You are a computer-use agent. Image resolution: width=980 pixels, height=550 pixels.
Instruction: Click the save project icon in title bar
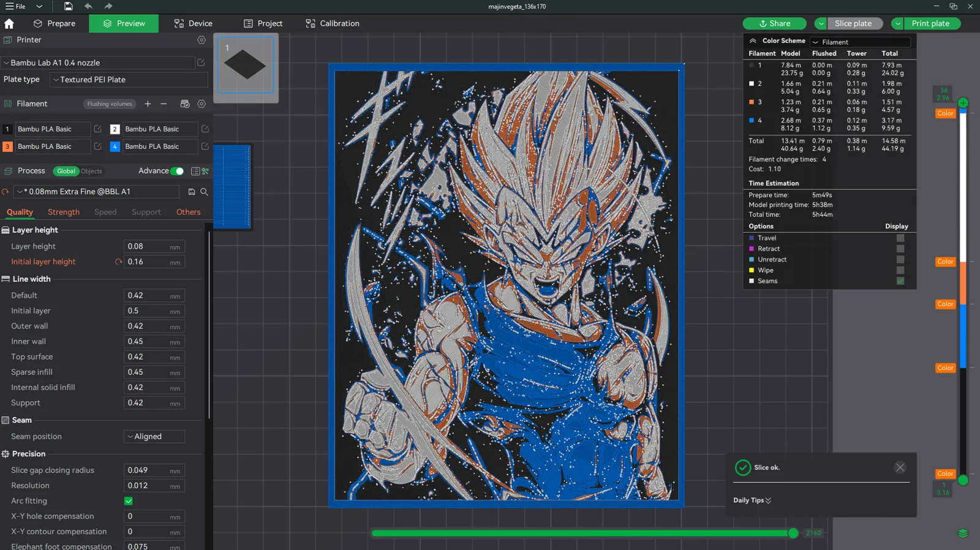click(68, 6)
